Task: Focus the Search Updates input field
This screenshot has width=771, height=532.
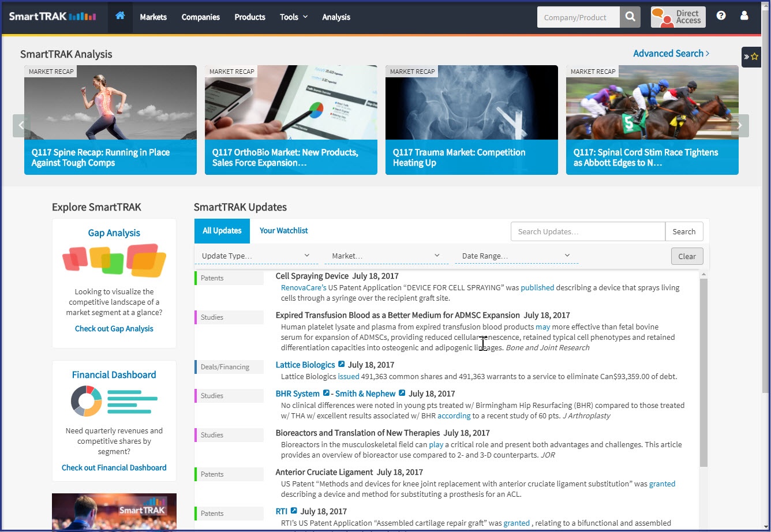Action: [x=588, y=231]
